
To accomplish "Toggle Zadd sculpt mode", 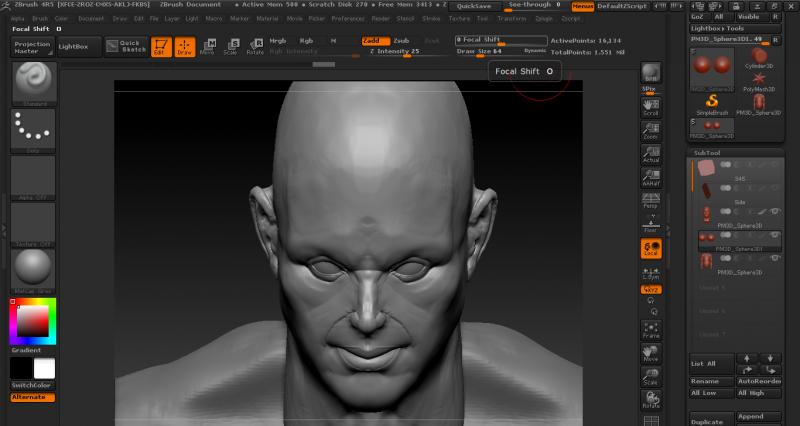I will tap(375, 40).
